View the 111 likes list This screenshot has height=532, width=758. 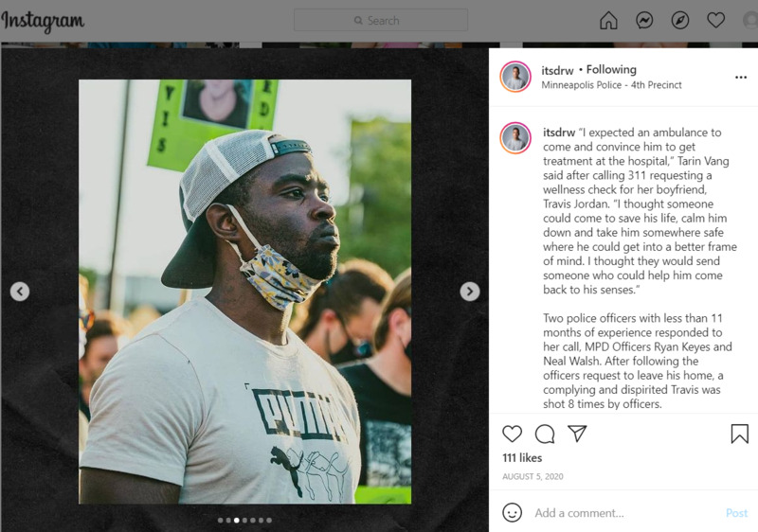coord(522,457)
